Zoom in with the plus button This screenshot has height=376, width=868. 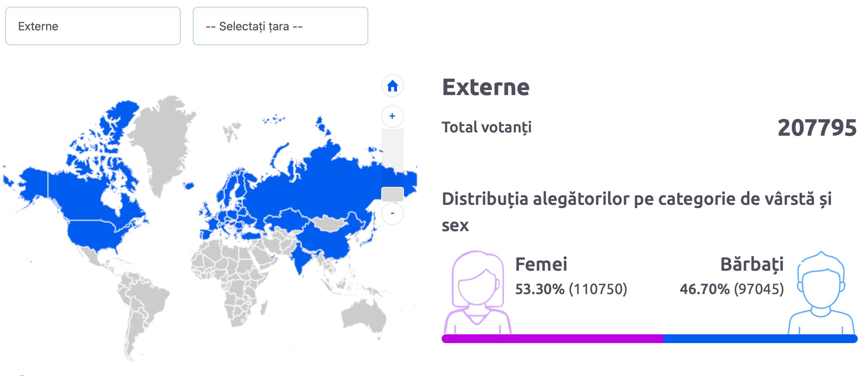coord(393,116)
